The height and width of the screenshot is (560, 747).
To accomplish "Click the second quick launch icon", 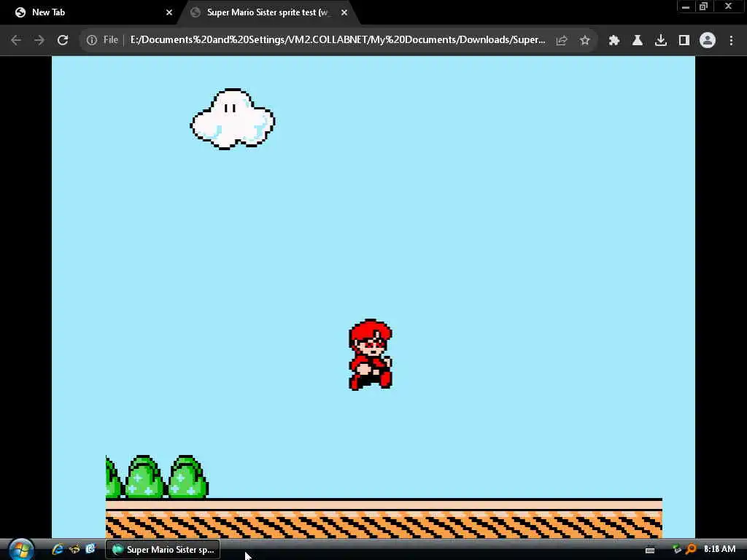I will [x=74, y=549].
